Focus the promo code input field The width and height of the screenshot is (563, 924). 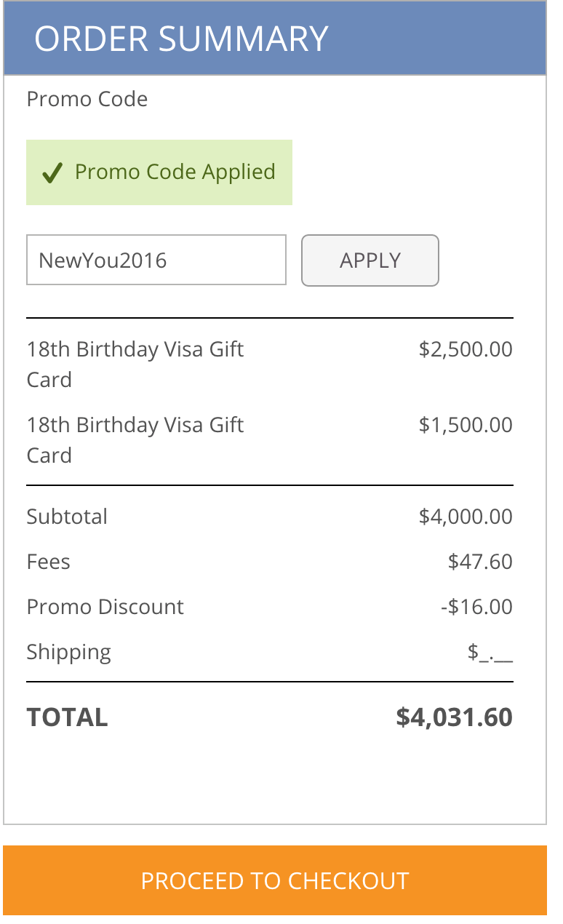pos(156,260)
